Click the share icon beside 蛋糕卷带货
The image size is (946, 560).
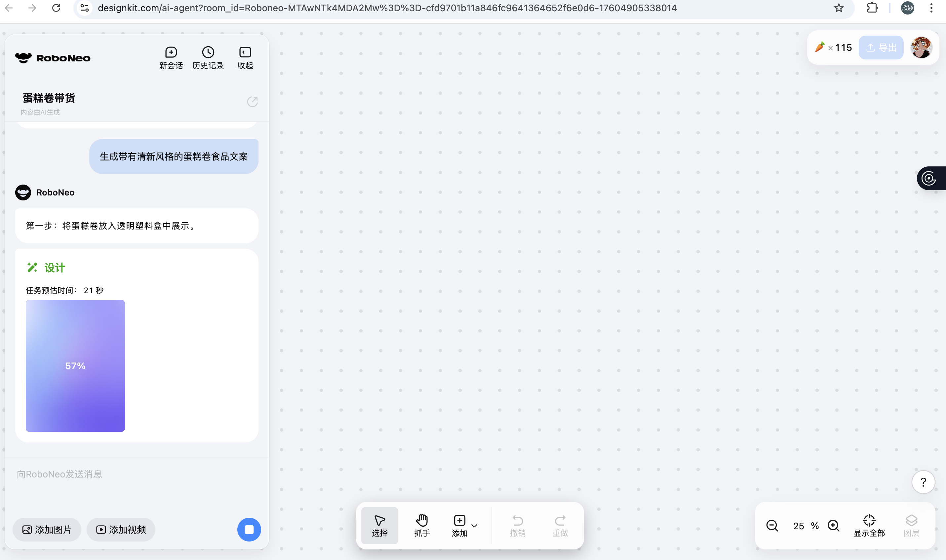[x=252, y=101]
